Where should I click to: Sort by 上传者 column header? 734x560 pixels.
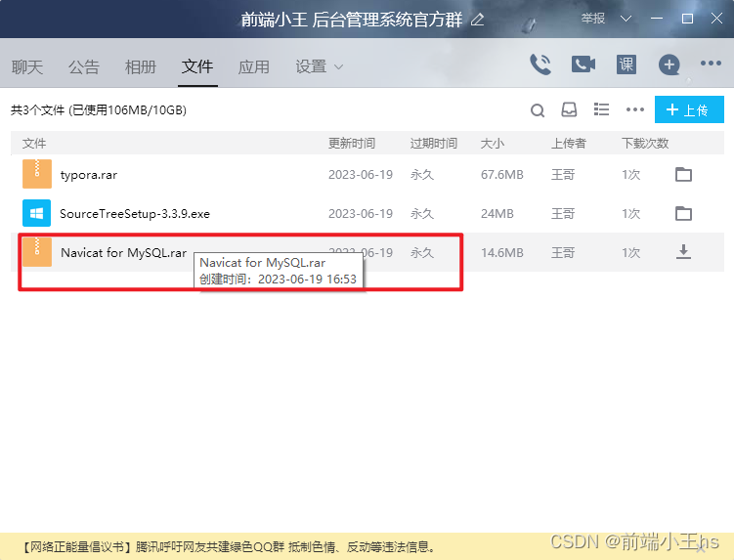[568, 144]
